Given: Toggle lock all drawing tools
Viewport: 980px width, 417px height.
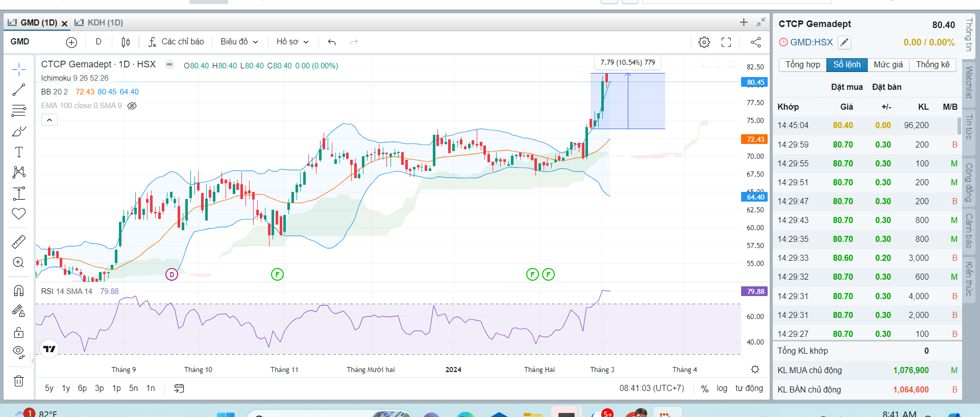Looking at the screenshot, I should point(19,332).
